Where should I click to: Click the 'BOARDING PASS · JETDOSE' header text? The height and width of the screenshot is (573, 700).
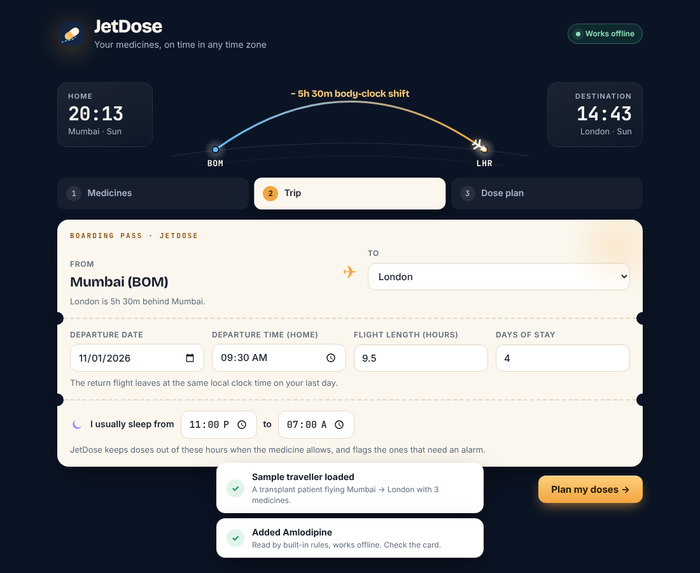(x=134, y=236)
